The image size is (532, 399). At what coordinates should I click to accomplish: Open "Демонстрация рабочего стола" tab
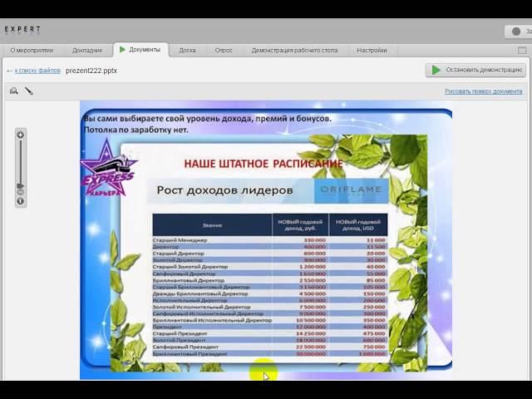pos(294,50)
